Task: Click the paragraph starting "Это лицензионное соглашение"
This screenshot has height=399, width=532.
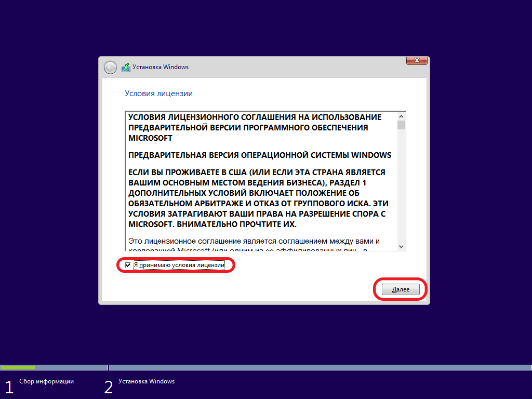Action: [255, 241]
